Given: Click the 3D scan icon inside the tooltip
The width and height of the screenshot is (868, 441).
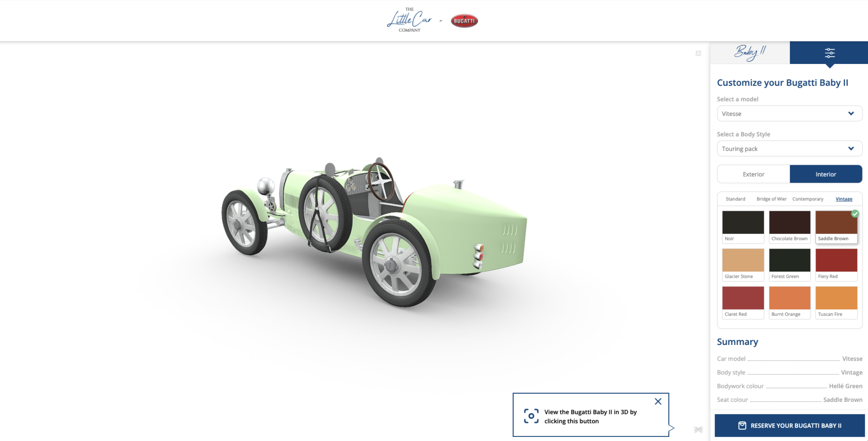Looking at the screenshot, I should pos(531,416).
